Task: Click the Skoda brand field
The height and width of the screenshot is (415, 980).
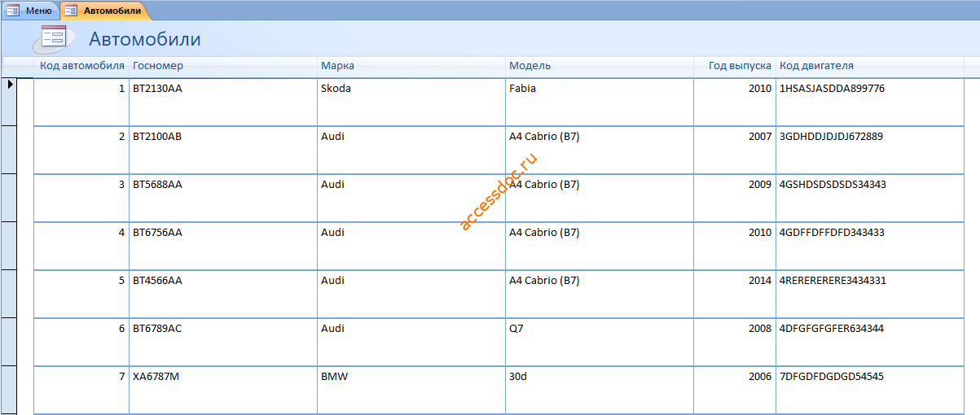Action: (x=411, y=102)
